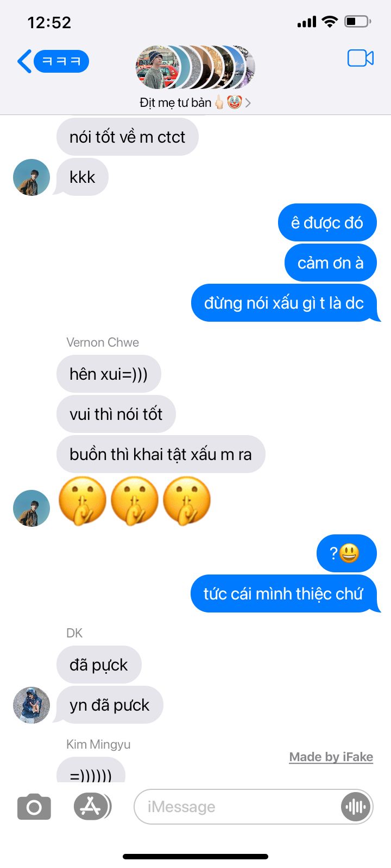Select the three shushing emoji message
This screenshot has height=868, width=391.
pos(135,501)
